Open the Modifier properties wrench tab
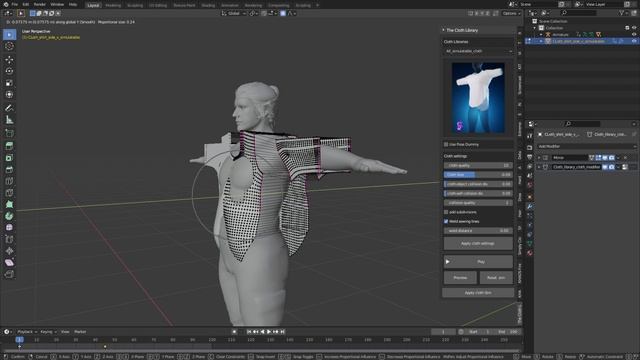The height and width of the screenshot is (360, 640). tap(529, 207)
